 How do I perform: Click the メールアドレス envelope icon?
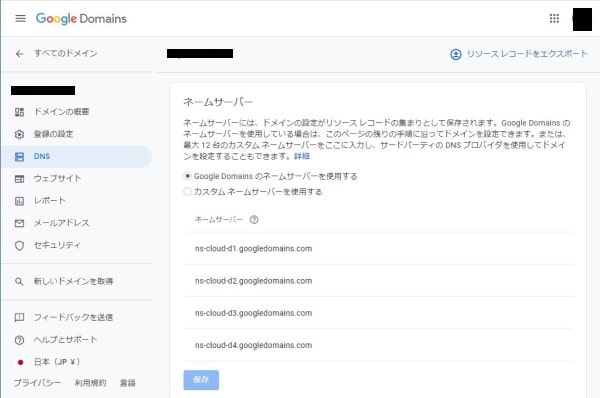(x=19, y=223)
